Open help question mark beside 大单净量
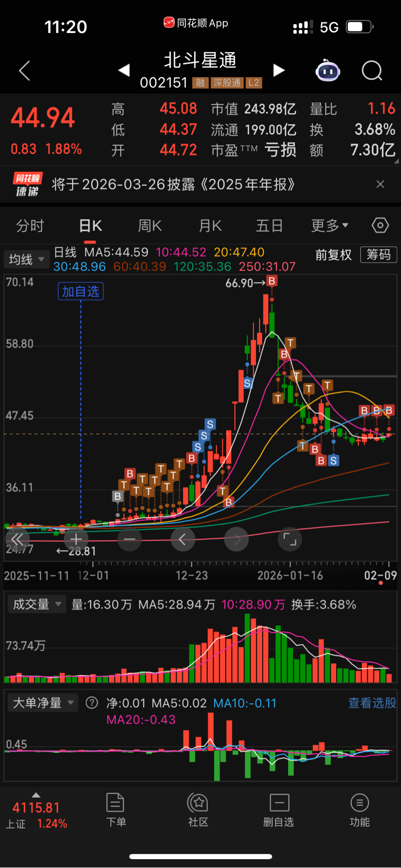This screenshot has width=401, height=868. click(92, 703)
